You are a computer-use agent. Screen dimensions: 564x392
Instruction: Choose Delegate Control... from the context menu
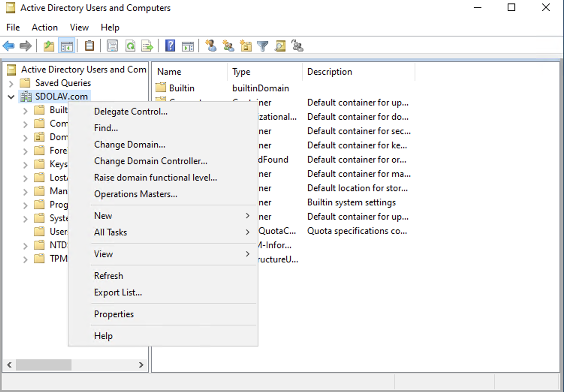(x=163, y=112)
